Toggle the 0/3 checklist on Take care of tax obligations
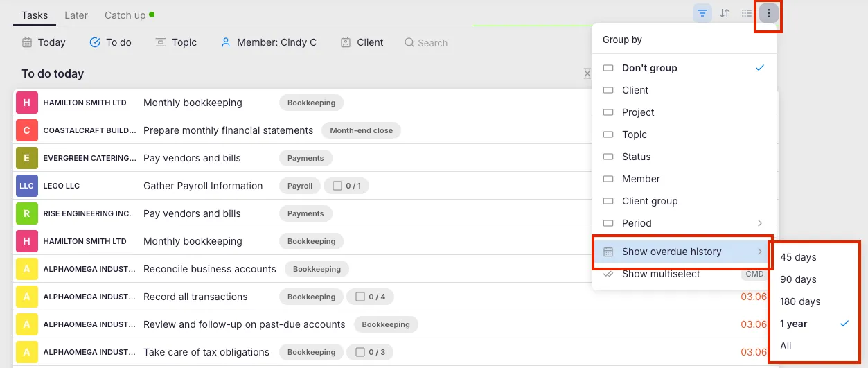Screen dimensions: 868x368 370,352
